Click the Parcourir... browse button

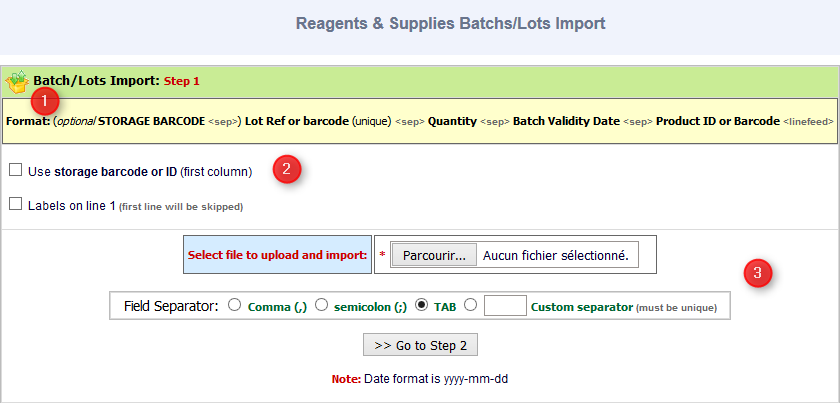point(434,256)
